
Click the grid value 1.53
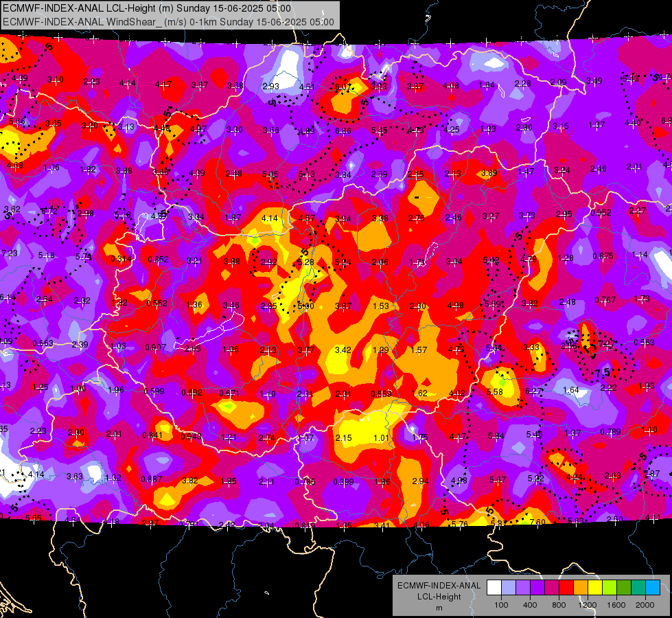pyautogui.click(x=381, y=306)
